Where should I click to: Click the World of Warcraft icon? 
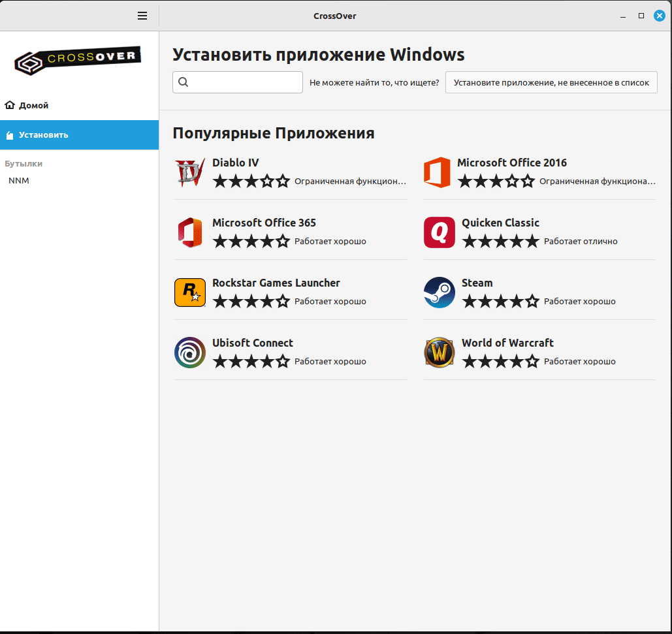pos(440,353)
